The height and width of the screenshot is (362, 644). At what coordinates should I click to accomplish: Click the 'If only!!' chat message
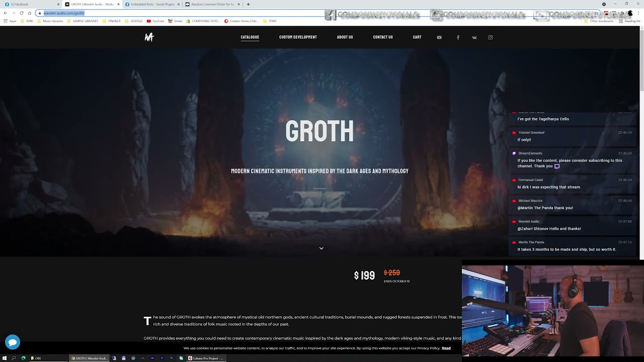[573, 136]
